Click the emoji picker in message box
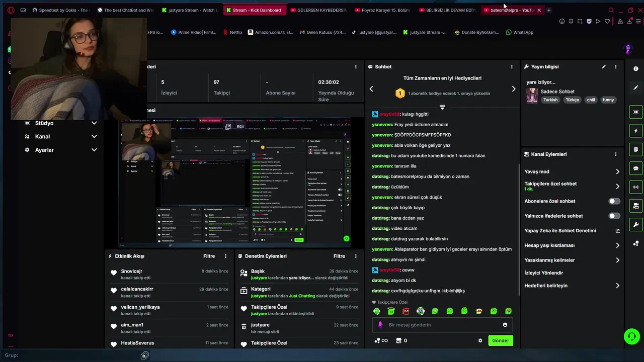 (505, 325)
